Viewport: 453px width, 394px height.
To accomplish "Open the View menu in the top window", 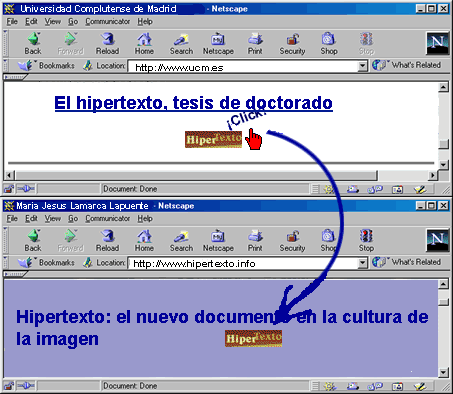I will 53,22.
